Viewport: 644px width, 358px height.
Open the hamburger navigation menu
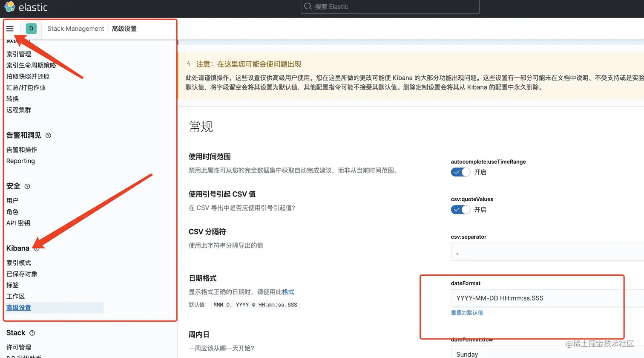(x=10, y=29)
